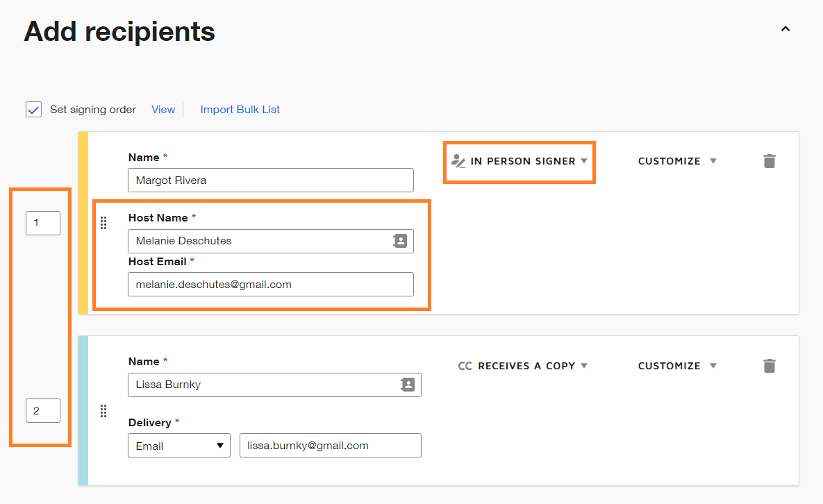Click the View link next to signing order
Image resolution: width=823 pixels, height=504 pixels.
163,109
